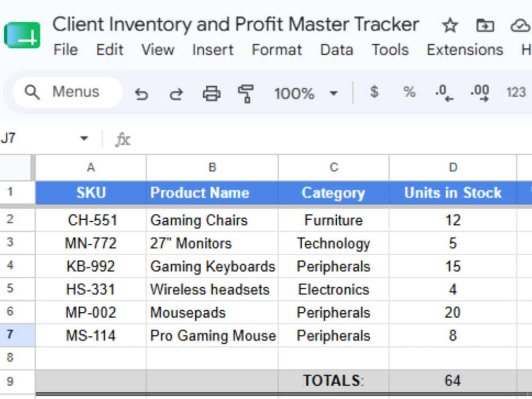532x399 pixels.
Task: Click the fx formula icon
Action: pyautogui.click(x=123, y=139)
